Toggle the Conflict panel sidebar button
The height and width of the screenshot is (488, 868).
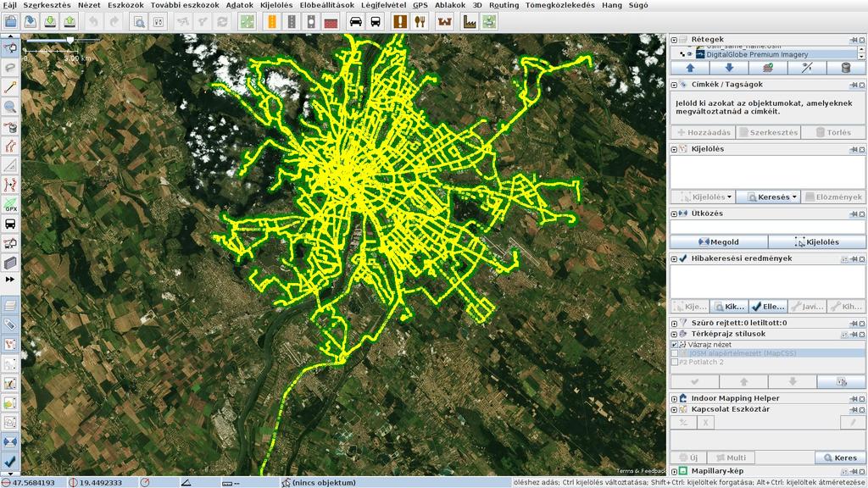(10, 442)
